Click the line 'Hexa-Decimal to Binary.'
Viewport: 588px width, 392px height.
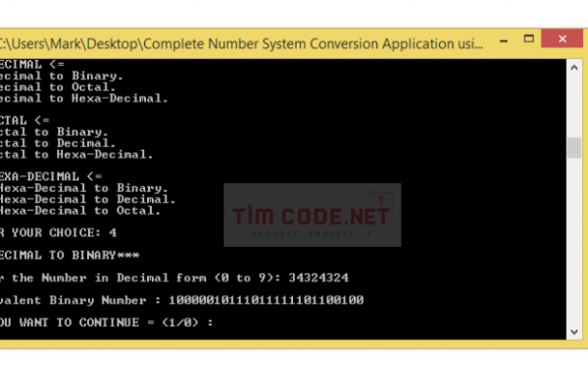84,188
